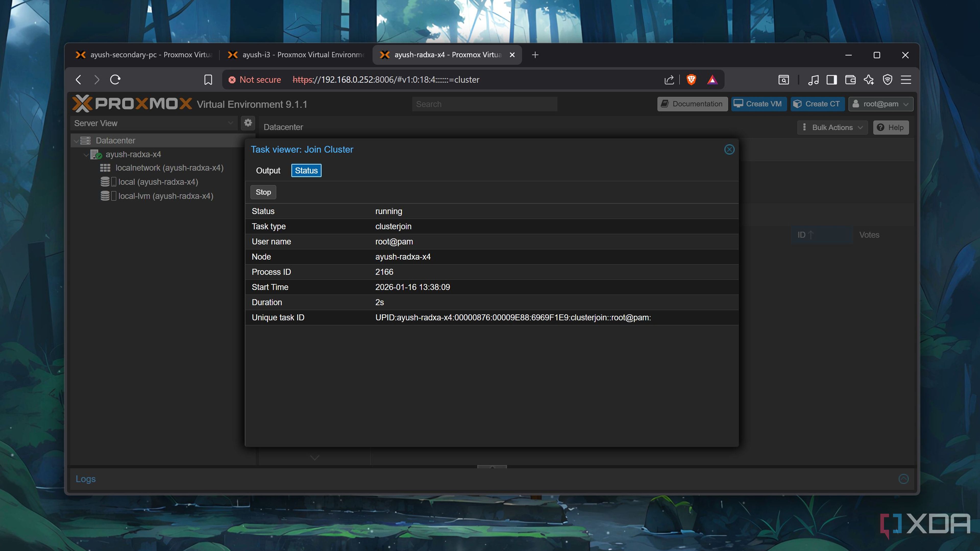The width and height of the screenshot is (980, 551).
Task: Switch to the Output tab
Action: (x=268, y=170)
